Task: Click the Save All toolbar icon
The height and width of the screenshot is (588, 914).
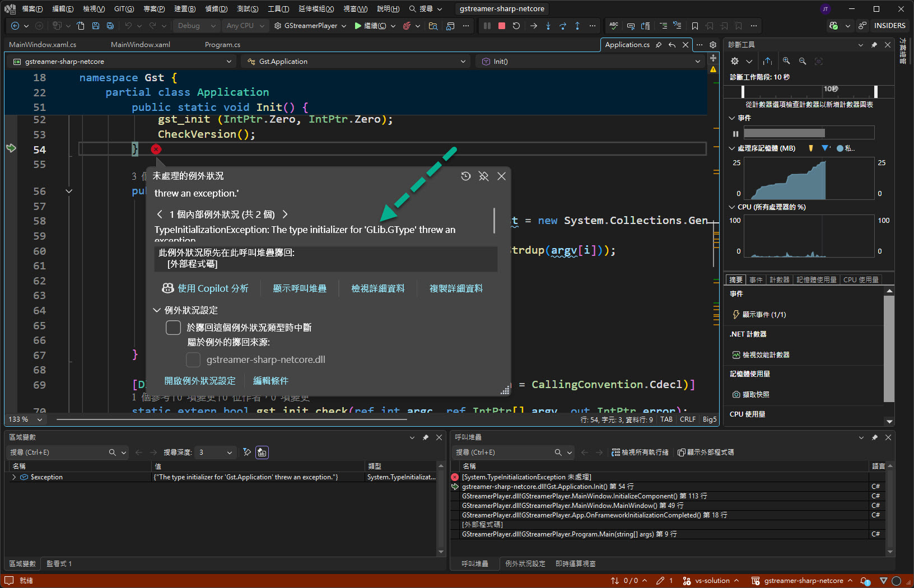Action: click(x=110, y=26)
